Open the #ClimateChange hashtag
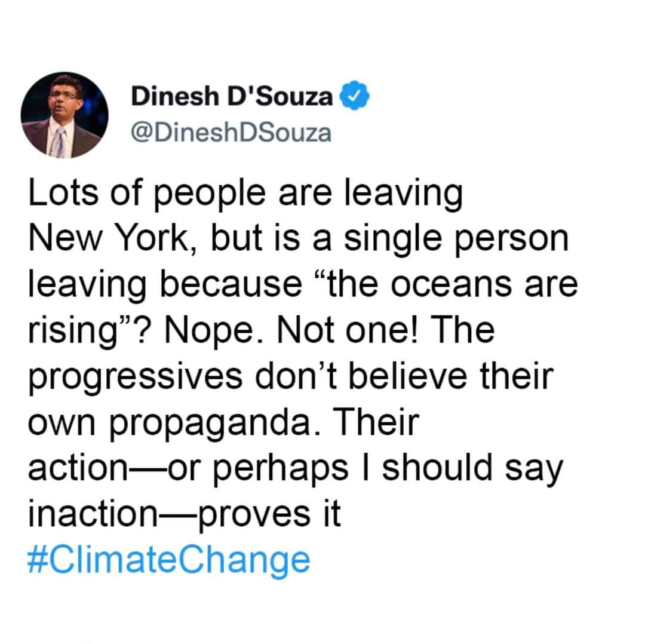This screenshot has height=644, width=645. pyautogui.click(x=168, y=560)
